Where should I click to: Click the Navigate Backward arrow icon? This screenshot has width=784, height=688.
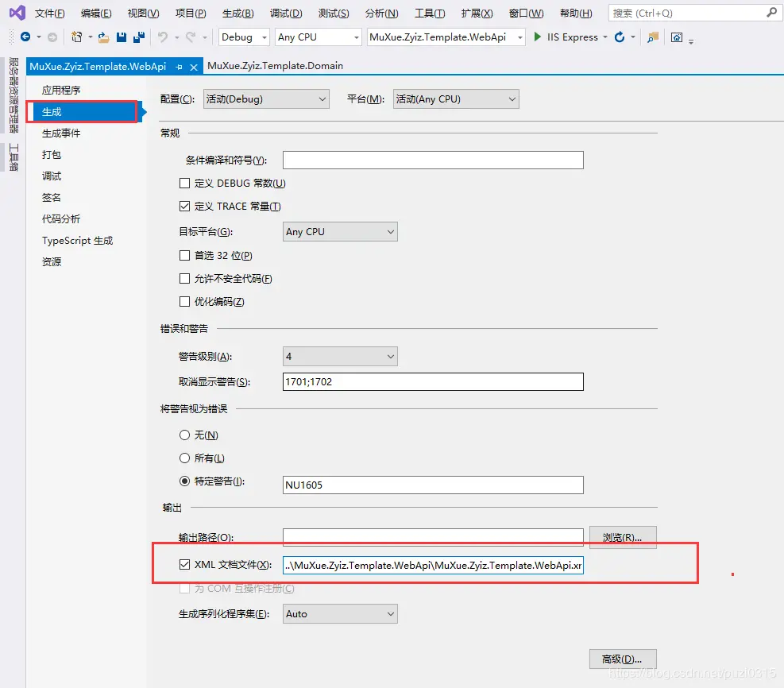[x=25, y=37]
